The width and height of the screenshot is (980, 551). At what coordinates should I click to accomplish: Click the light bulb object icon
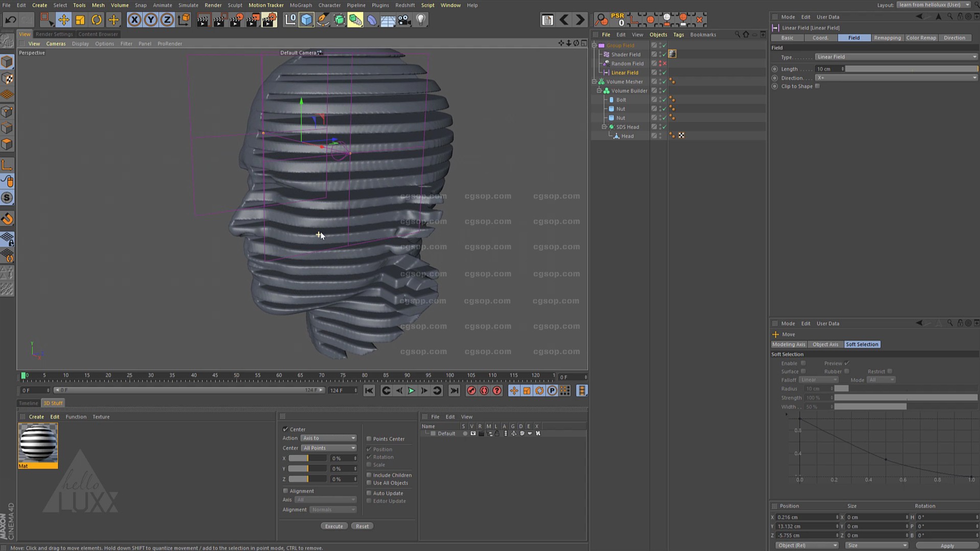coord(421,20)
